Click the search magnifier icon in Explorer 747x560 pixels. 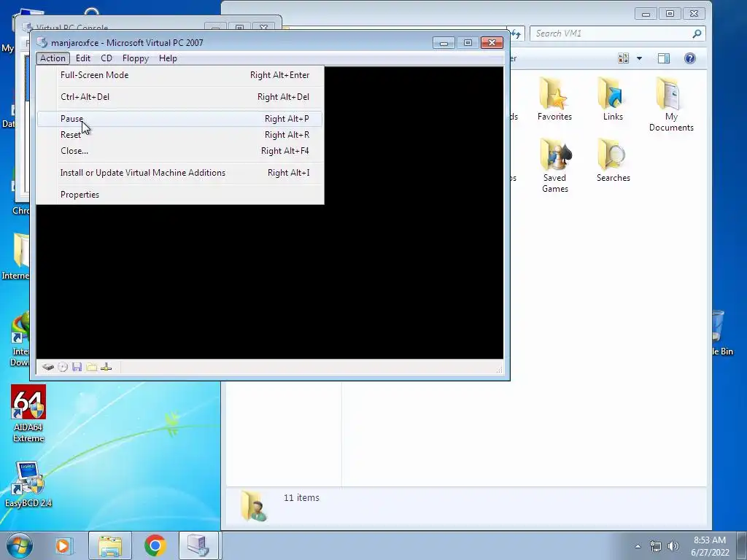pyautogui.click(x=697, y=34)
